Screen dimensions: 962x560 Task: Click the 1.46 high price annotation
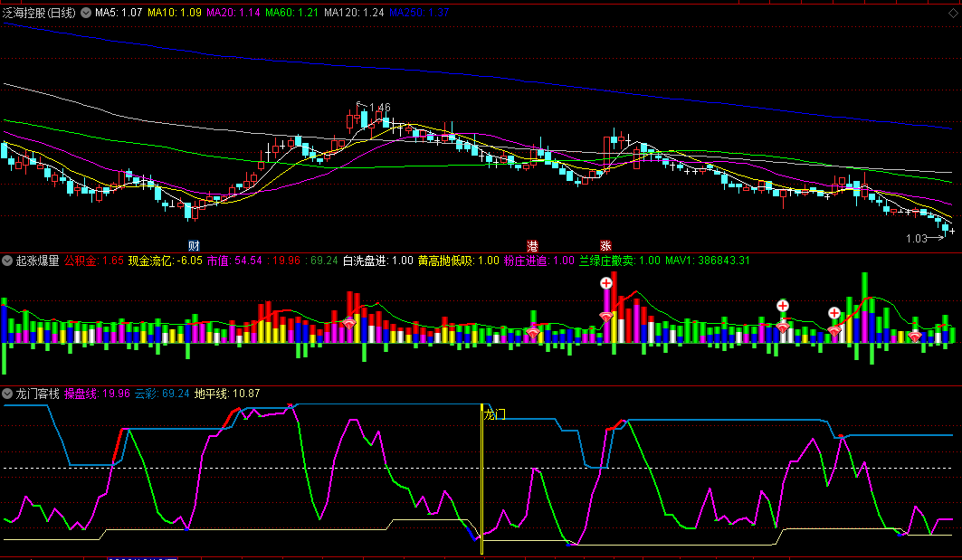click(x=380, y=108)
